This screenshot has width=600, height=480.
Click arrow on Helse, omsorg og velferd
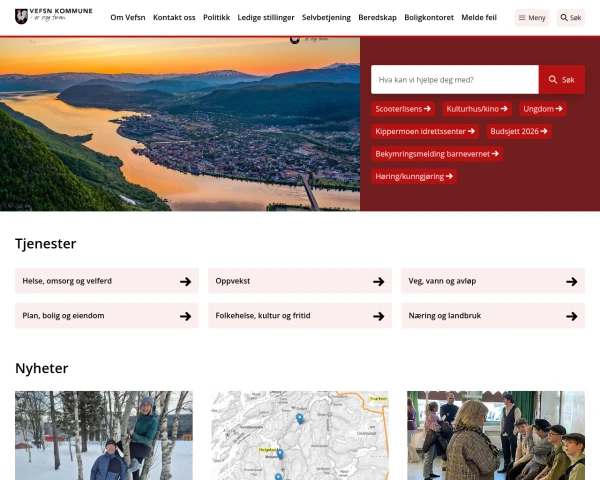[x=185, y=282]
